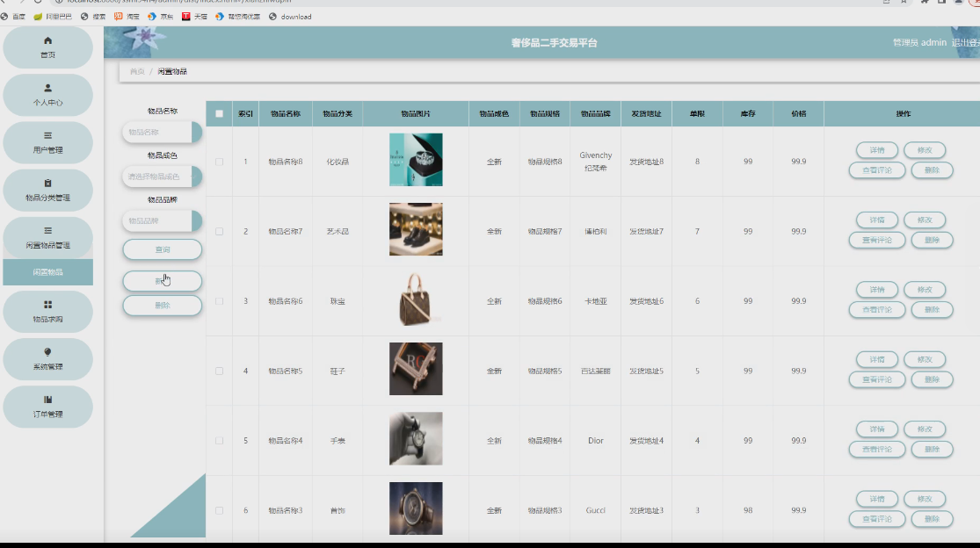
Task: Click 修改 for 物品名称8 row
Action: [x=925, y=150]
